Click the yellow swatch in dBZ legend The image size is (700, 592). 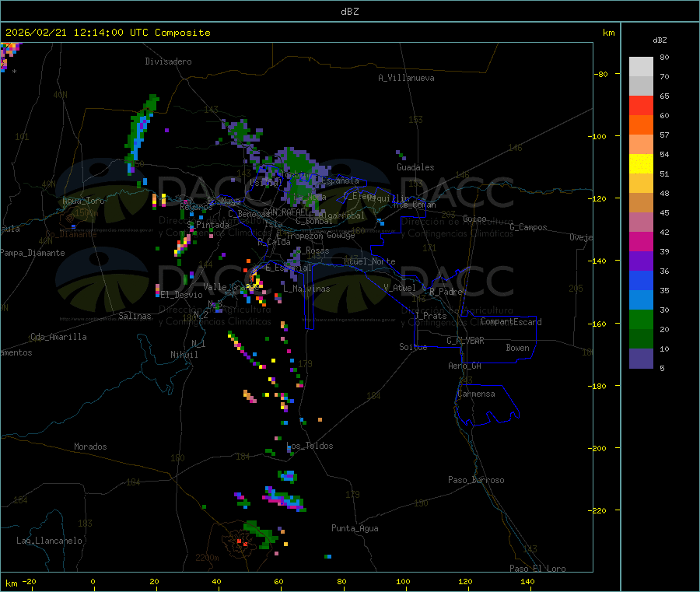(x=641, y=164)
